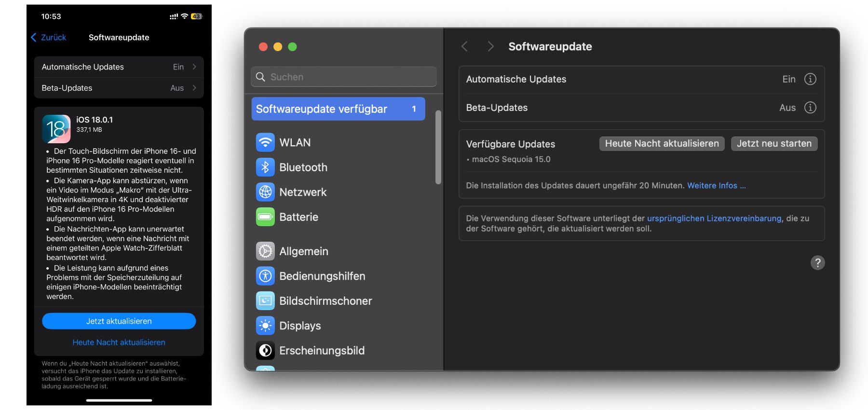Open Batterie via green battery icon
Screen dimensions: 868x410
265,217
